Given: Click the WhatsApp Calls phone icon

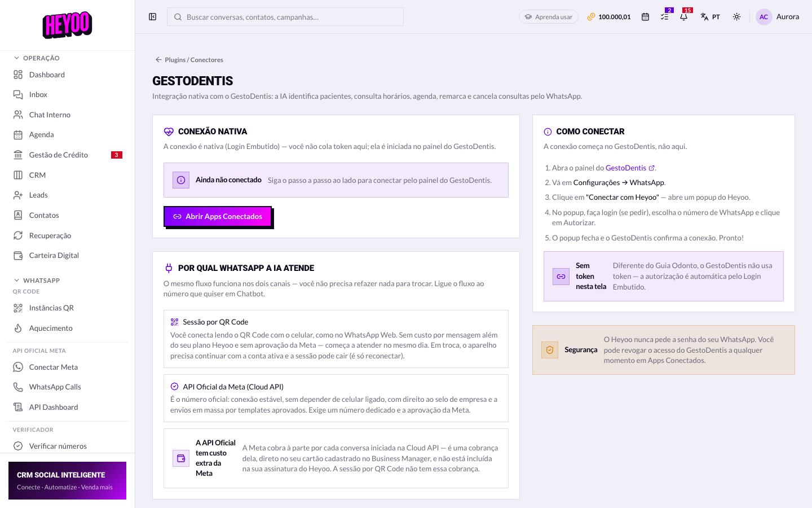Looking at the screenshot, I should click(18, 387).
